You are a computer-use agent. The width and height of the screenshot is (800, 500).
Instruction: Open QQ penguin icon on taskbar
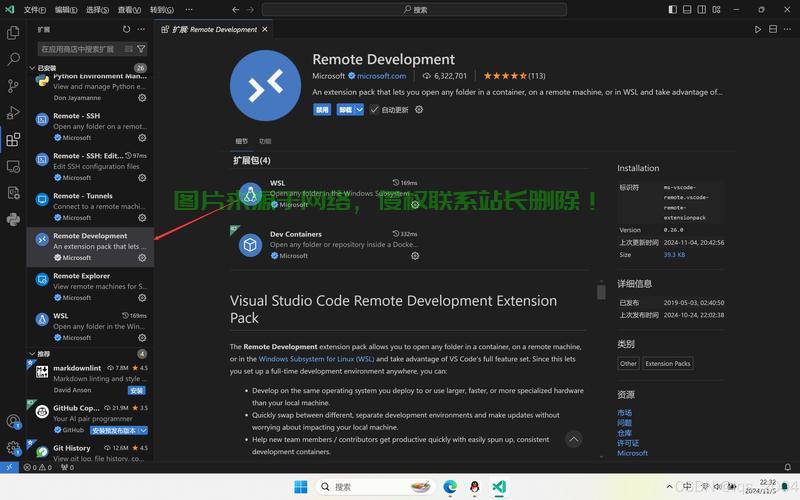point(474,487)
